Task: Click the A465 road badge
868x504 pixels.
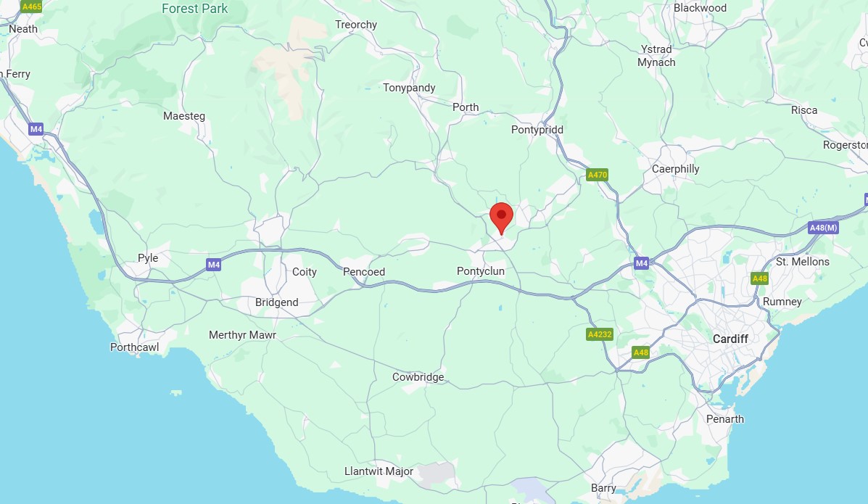Action: pyautogui.click(x=31, y=7)
